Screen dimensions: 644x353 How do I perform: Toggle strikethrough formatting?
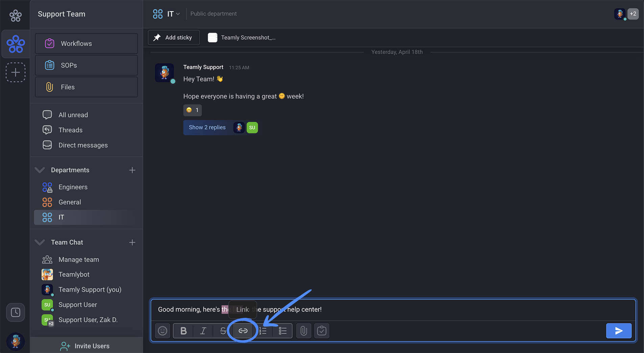point(223,331)
